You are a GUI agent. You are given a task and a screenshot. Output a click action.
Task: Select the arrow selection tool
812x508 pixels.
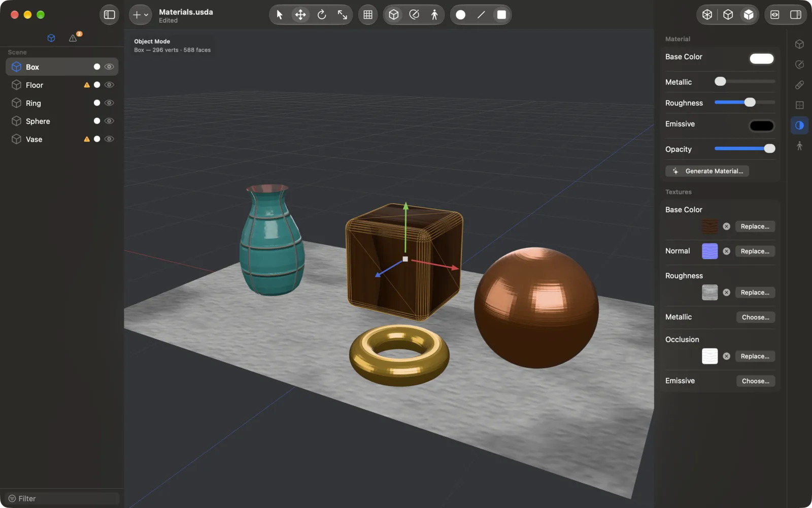[280, 15]
